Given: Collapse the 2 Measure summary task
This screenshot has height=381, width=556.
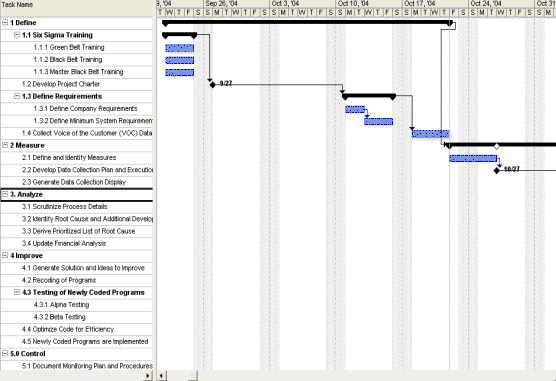Looking at the screenshot, I should pos(5,145).
